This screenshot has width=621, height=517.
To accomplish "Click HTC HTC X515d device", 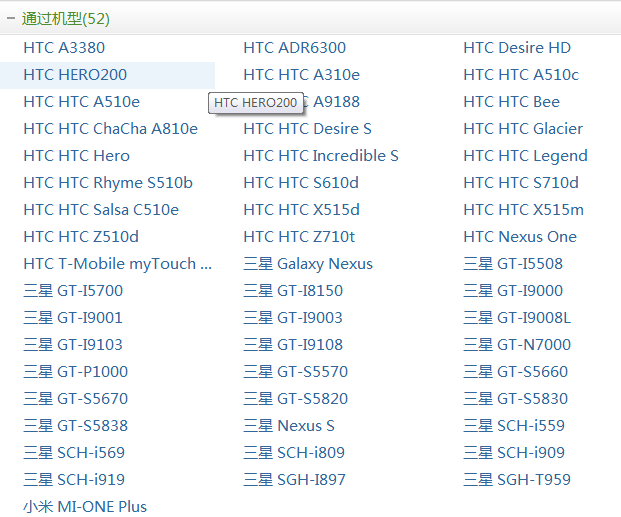I will pyautogui.click(x=302, y=210).
